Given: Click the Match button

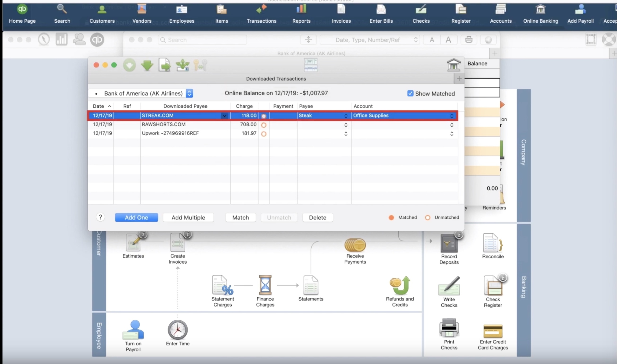Looking at the screenshot, I should (x=240, y=218).
